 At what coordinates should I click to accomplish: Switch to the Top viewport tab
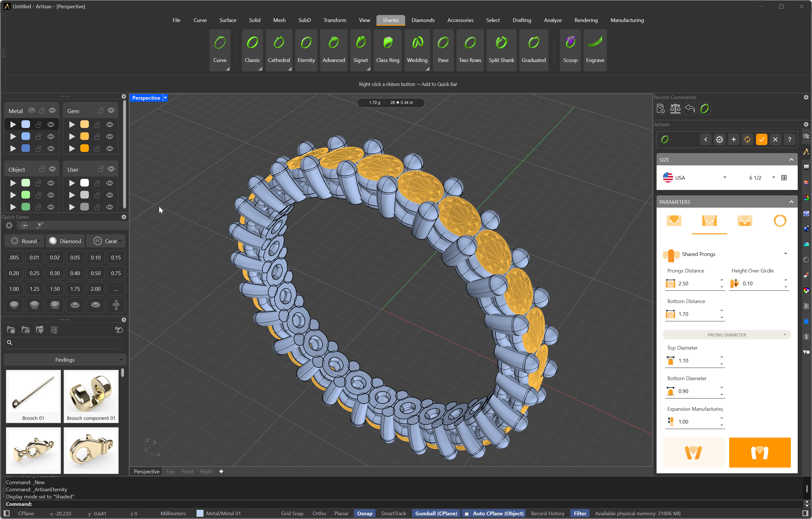pyautogui.click(x=170, y=472)
